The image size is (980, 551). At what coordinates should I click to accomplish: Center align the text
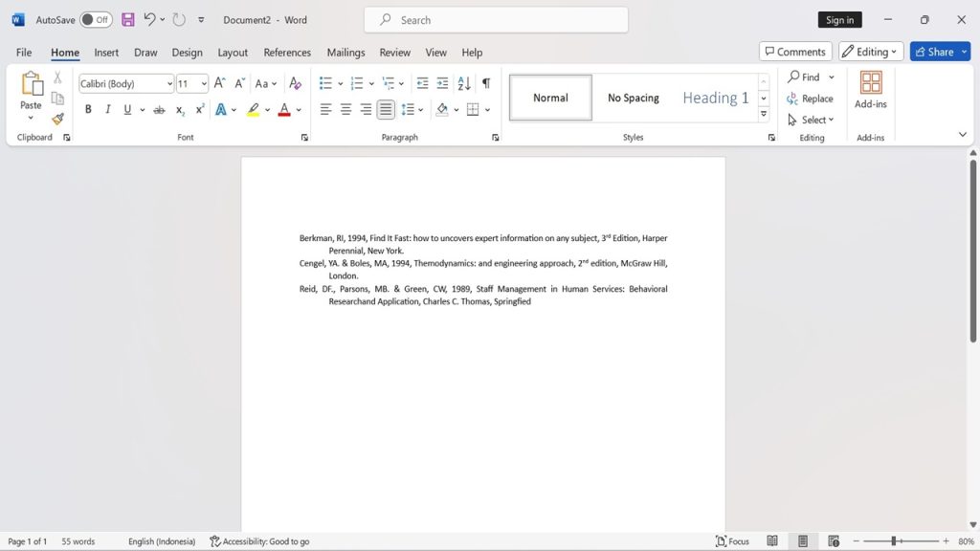tap(345, 110)
